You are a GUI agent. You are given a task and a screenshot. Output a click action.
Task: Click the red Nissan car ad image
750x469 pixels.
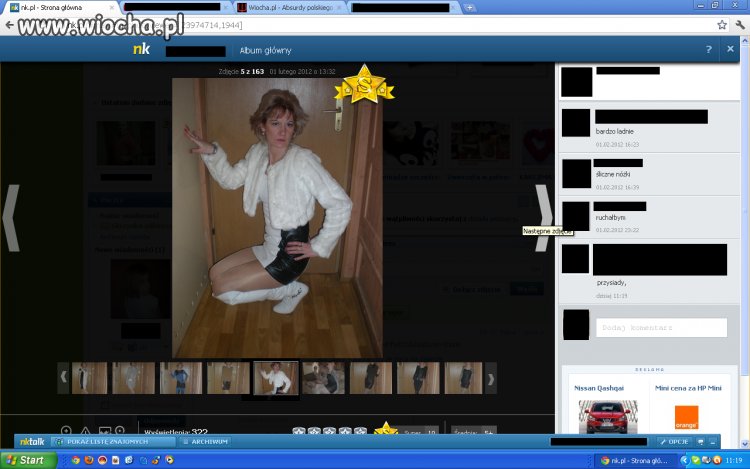point(607,417)
